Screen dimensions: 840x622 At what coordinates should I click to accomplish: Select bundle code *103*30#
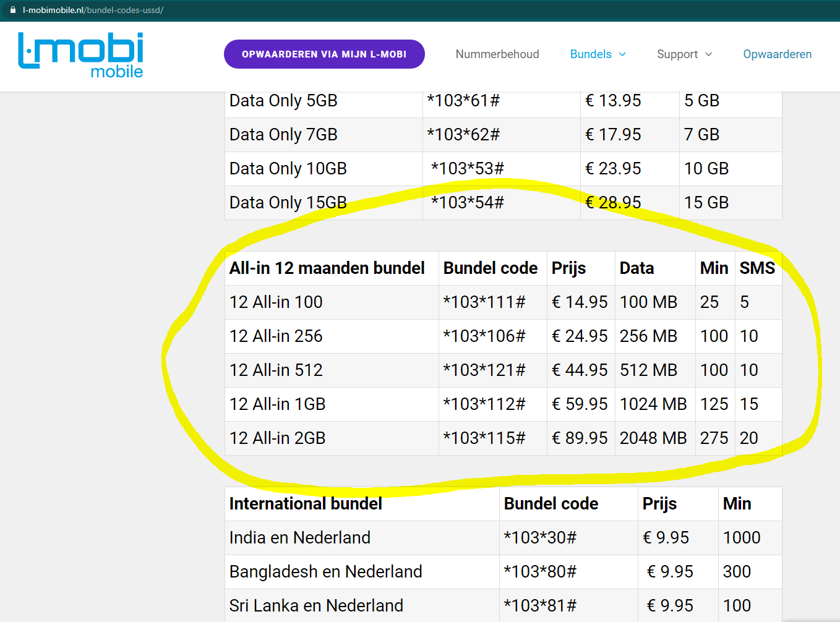coord(540,538)
